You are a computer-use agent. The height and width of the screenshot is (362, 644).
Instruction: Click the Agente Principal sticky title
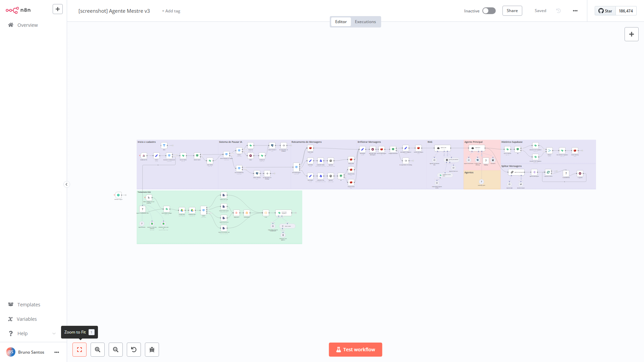(x=474, y=142)
